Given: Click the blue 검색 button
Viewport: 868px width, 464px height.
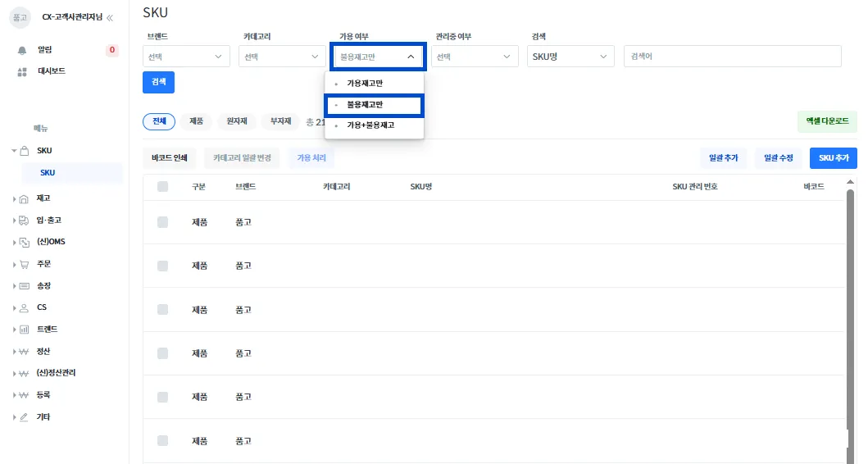Looking at the screenshot, I should point(158,82).
